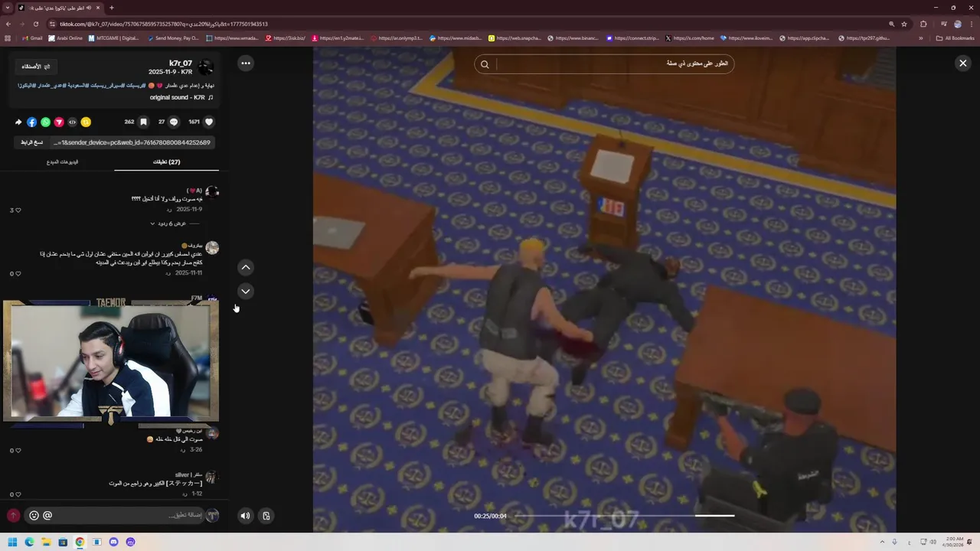Open Discord from the taskbar

click(x=113, y=542)
